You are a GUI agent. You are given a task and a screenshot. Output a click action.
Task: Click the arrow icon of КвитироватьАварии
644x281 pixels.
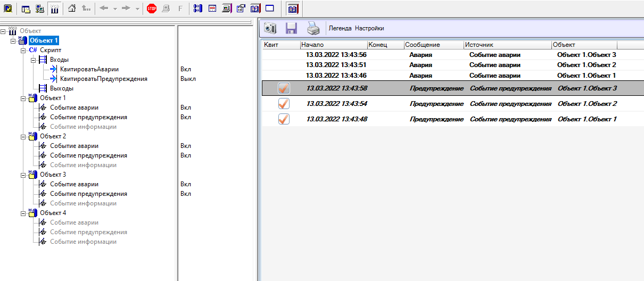[x=54, y=69]
